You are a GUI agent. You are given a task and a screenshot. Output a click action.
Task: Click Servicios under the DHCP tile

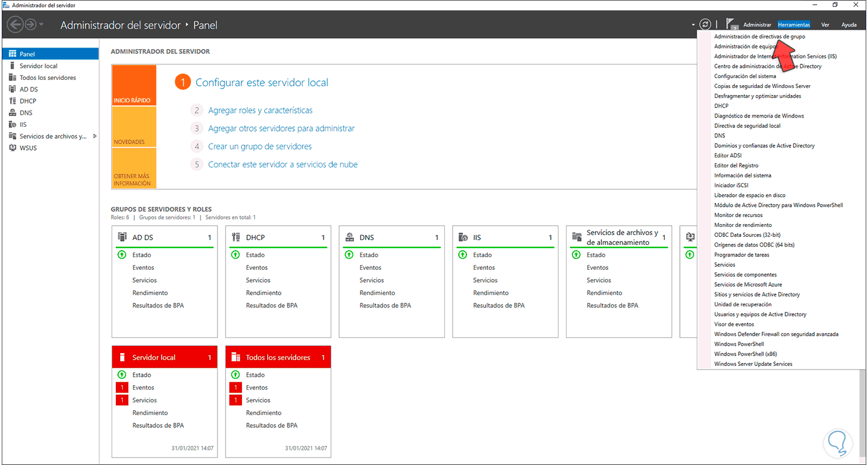click(258, 280)
